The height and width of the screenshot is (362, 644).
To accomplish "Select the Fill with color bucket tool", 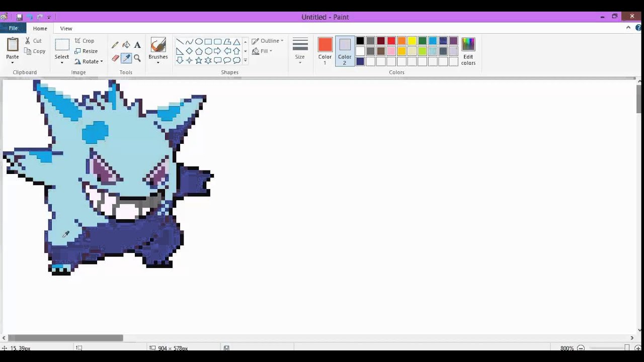I will [x=126, y=45].
